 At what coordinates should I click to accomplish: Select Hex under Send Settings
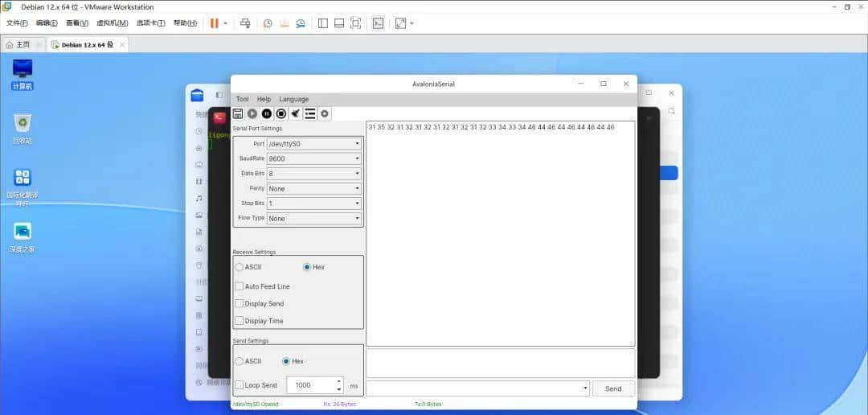[x=293, y=361]
